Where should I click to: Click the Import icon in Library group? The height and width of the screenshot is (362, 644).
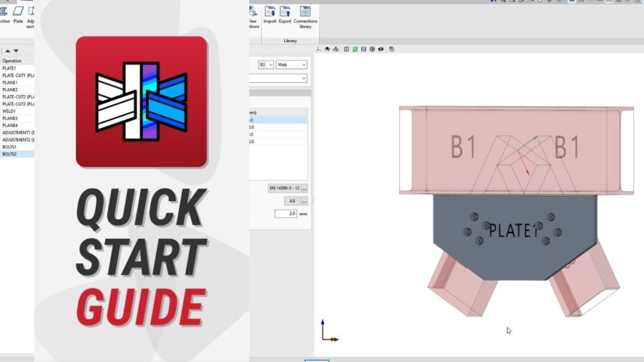point(270,15)
